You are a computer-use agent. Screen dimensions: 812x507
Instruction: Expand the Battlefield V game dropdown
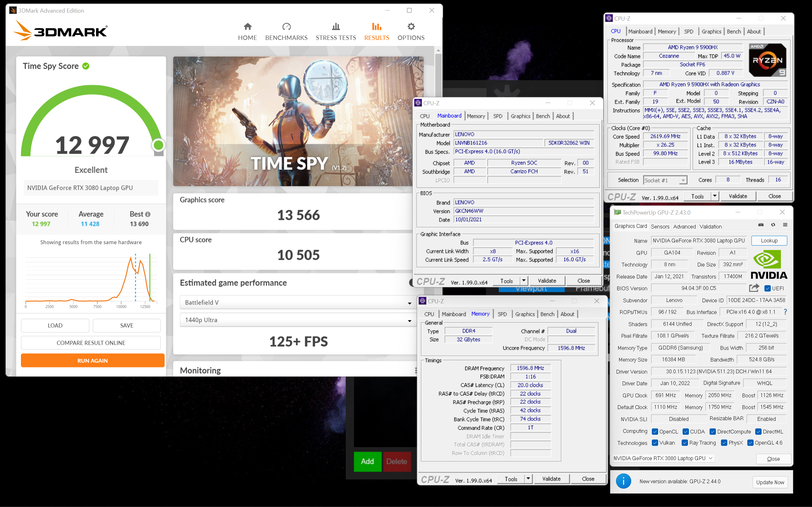(409, 303)
